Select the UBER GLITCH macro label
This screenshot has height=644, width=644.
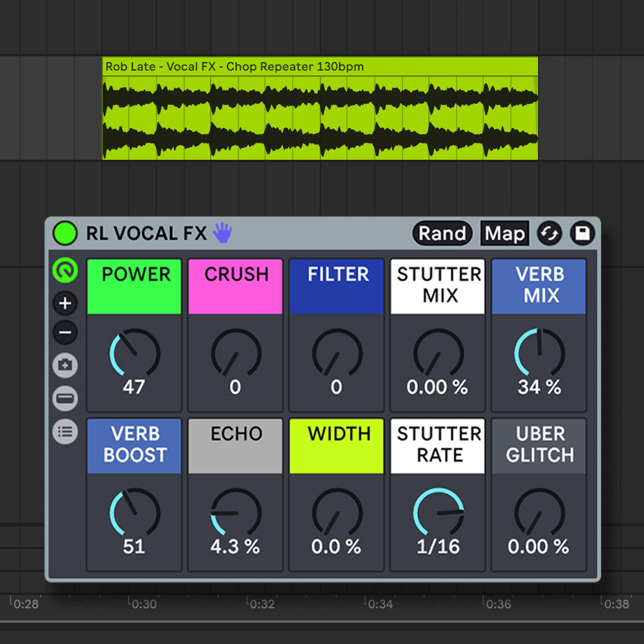[539, 445]
